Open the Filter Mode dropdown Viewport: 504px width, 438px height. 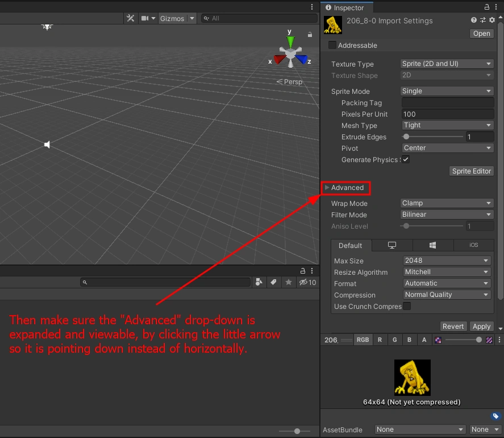coord(447,214)
